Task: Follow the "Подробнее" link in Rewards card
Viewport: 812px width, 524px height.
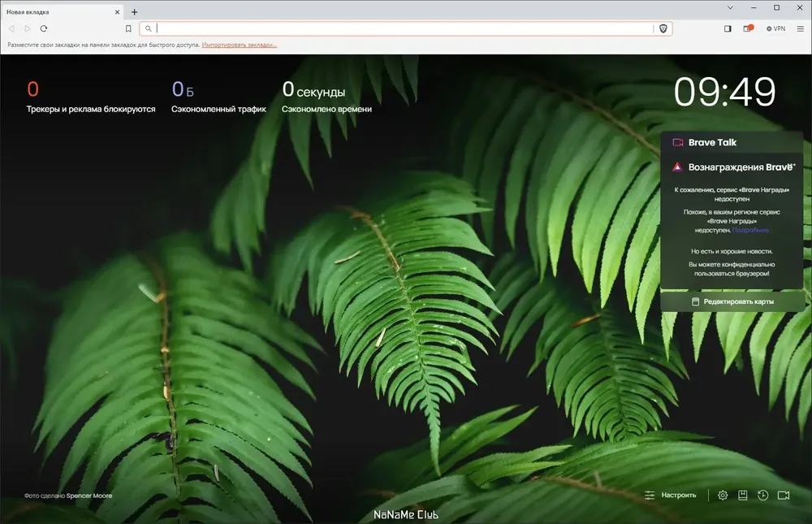Action: click(750, 230)
